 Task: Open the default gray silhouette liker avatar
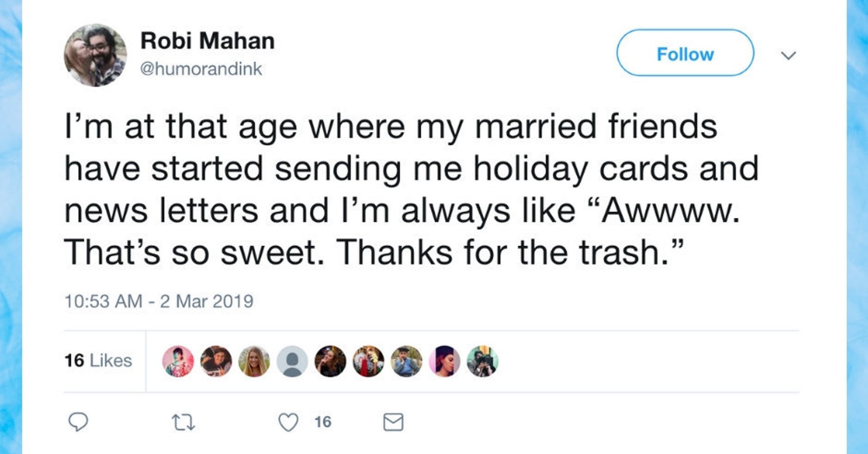292,361
